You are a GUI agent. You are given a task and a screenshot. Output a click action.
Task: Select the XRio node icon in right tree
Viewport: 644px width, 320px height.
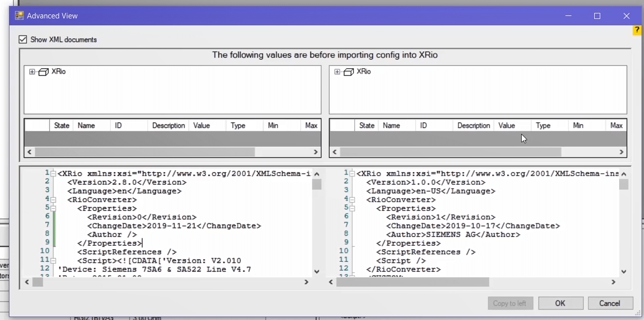(x=349, y=72)
